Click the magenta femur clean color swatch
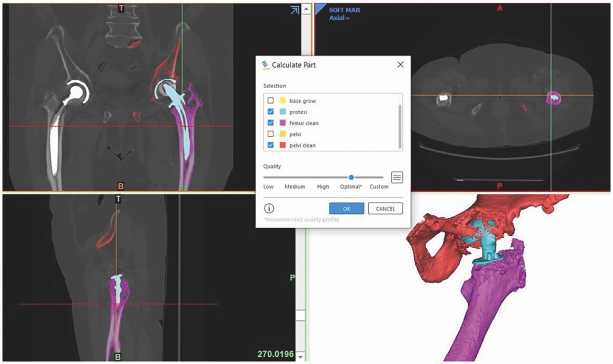The image size is (613, 364). (x=283, y=123)
